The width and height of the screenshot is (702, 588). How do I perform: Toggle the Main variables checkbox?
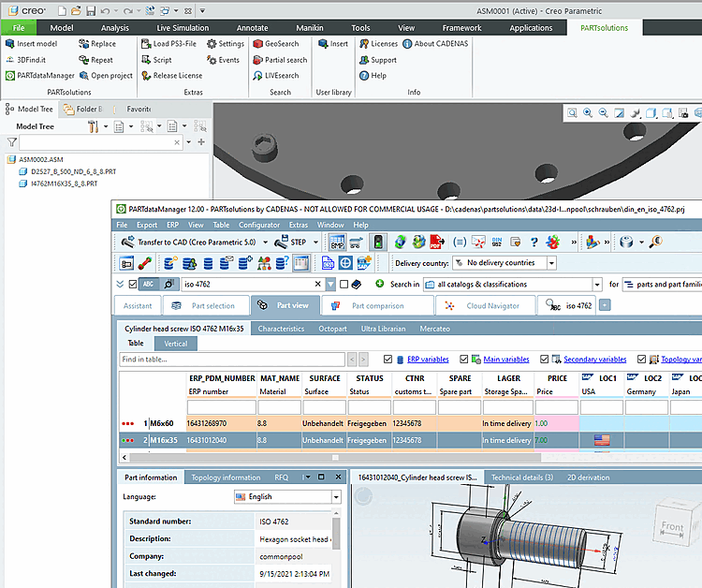[x=465, y=359]
